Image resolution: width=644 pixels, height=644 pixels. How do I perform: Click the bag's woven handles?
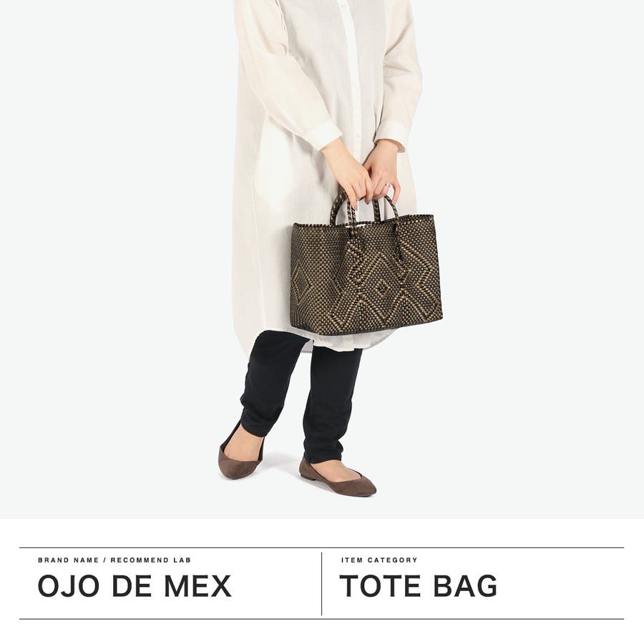click(x=364, y=210)
